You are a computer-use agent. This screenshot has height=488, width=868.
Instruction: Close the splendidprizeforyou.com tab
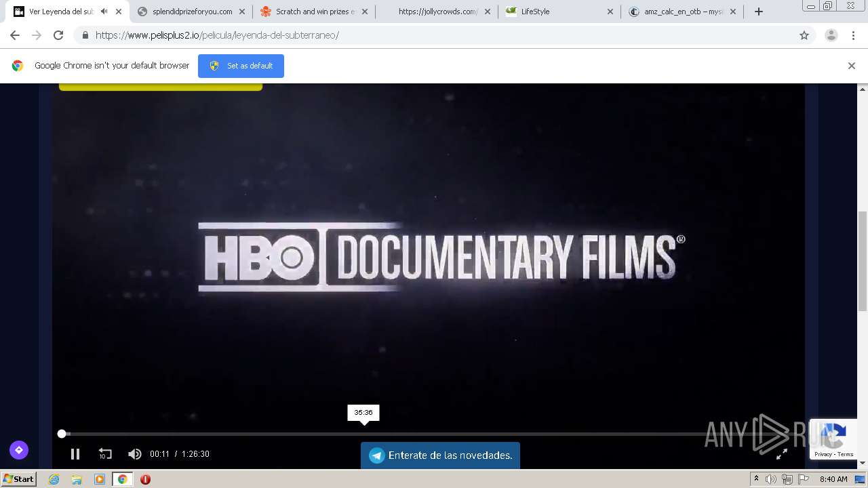[x=242, y=12]
